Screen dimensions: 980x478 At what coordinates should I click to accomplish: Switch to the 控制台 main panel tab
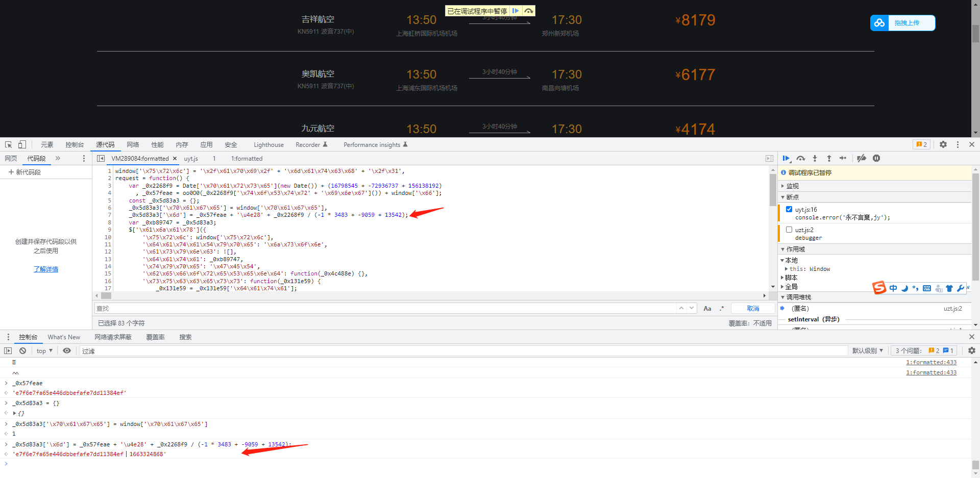click(75, 145)
